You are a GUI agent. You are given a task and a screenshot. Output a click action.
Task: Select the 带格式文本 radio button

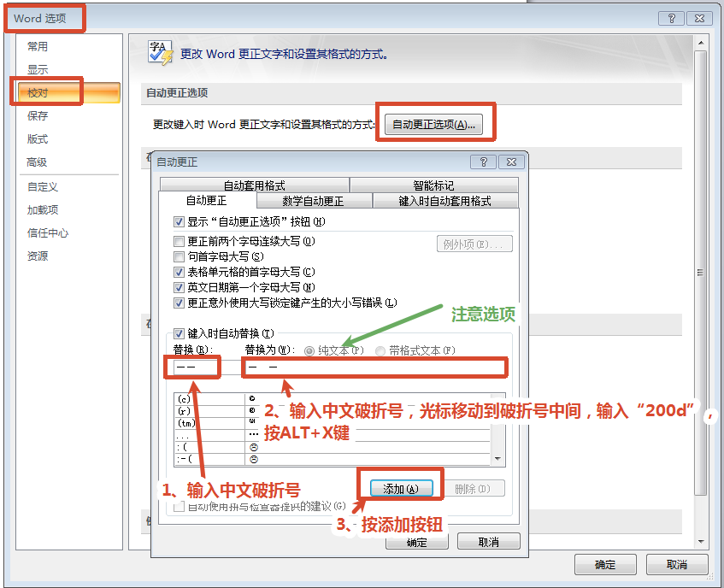(380, 351)
